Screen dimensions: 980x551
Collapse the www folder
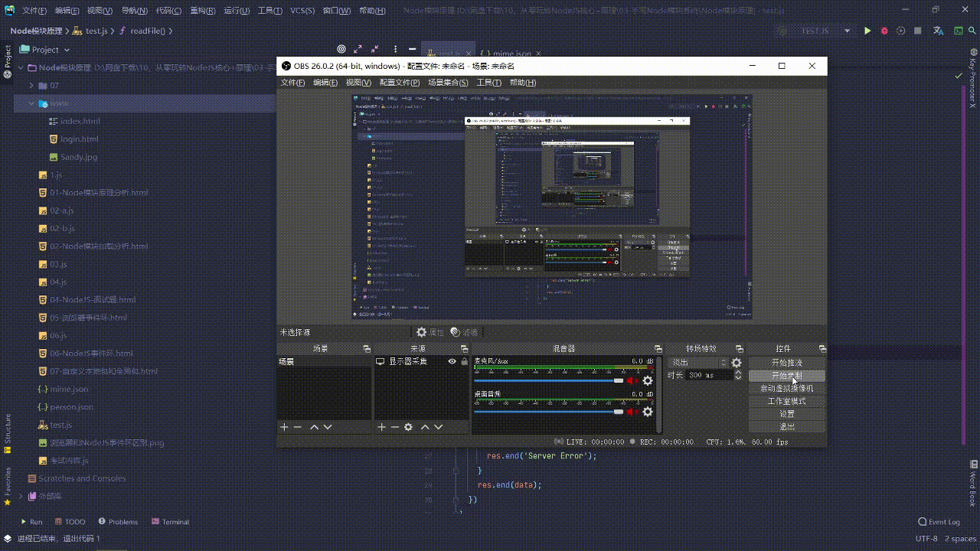coord(31,103)
